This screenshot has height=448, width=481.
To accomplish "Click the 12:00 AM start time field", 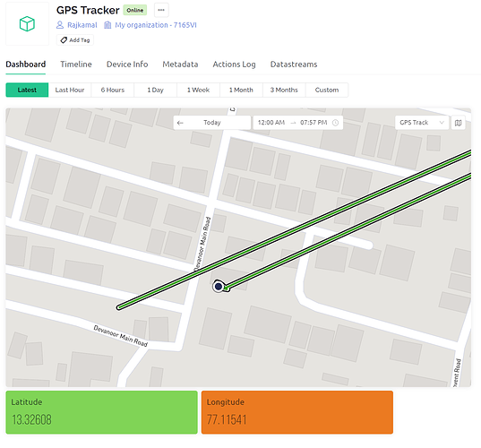I will click(x=271, y=123).
